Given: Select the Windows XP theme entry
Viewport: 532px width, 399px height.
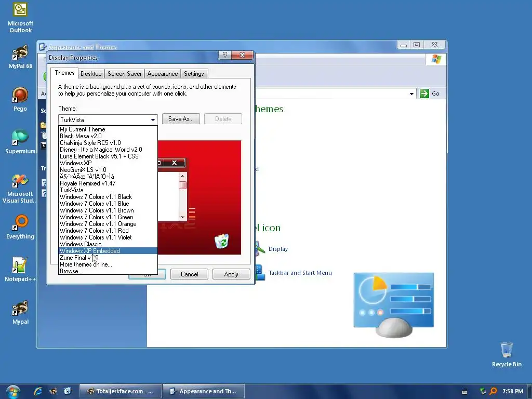Looking at the screenshot, I should click(108, 163).
